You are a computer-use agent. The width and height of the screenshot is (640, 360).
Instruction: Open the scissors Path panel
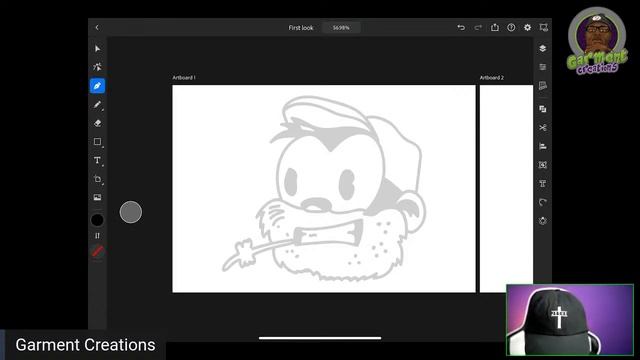[542, 128]
